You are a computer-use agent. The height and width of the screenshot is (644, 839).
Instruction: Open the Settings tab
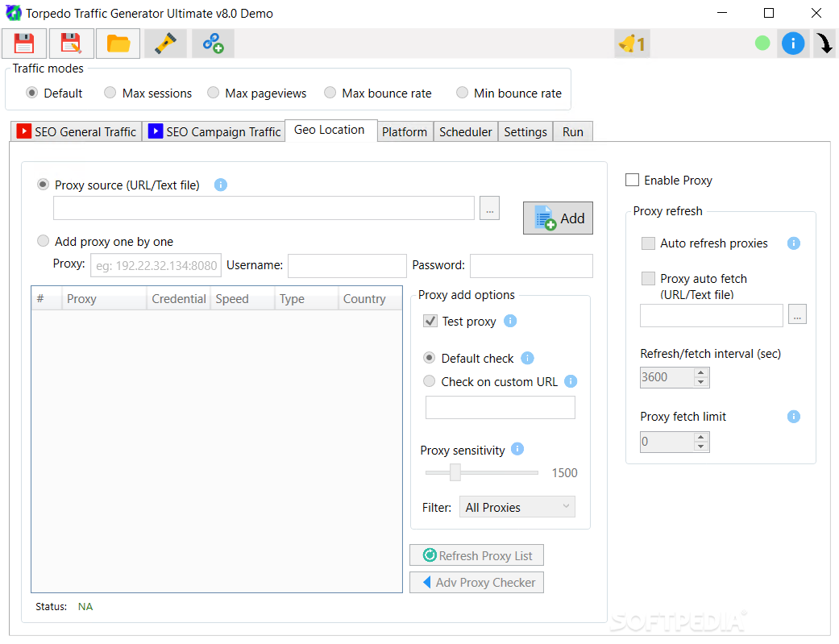pyautogui.click(x=525, y=131)
